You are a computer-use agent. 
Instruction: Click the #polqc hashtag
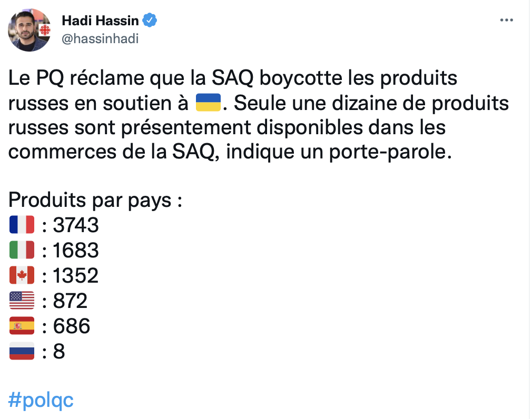pos(41,400)
